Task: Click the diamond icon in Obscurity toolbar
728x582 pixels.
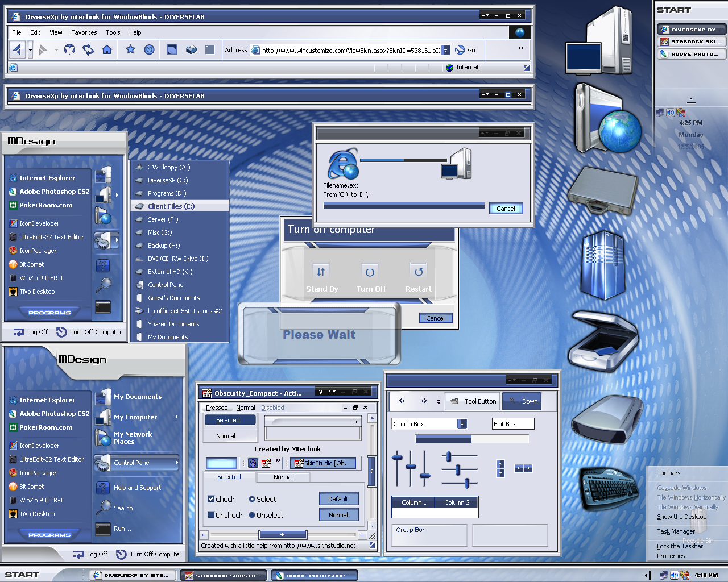Action: [x=253, y=463]
